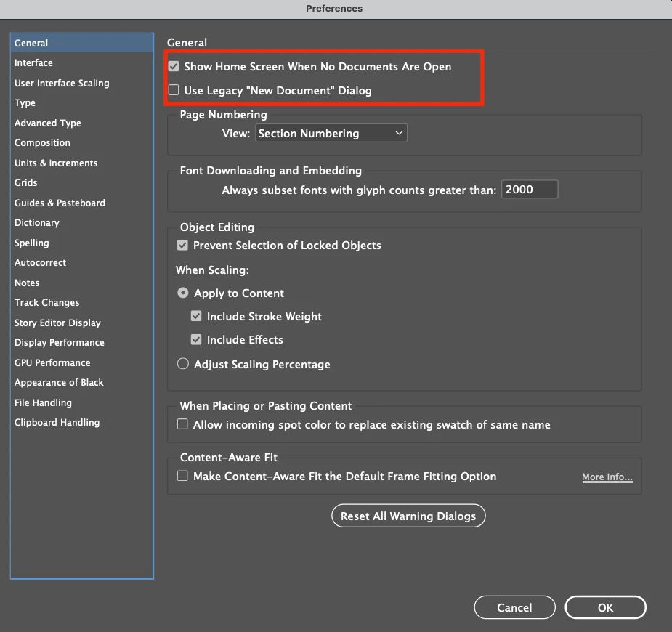Go to User Interface Scaling preferences
The image size is (672, 632).
pos(82,83)
